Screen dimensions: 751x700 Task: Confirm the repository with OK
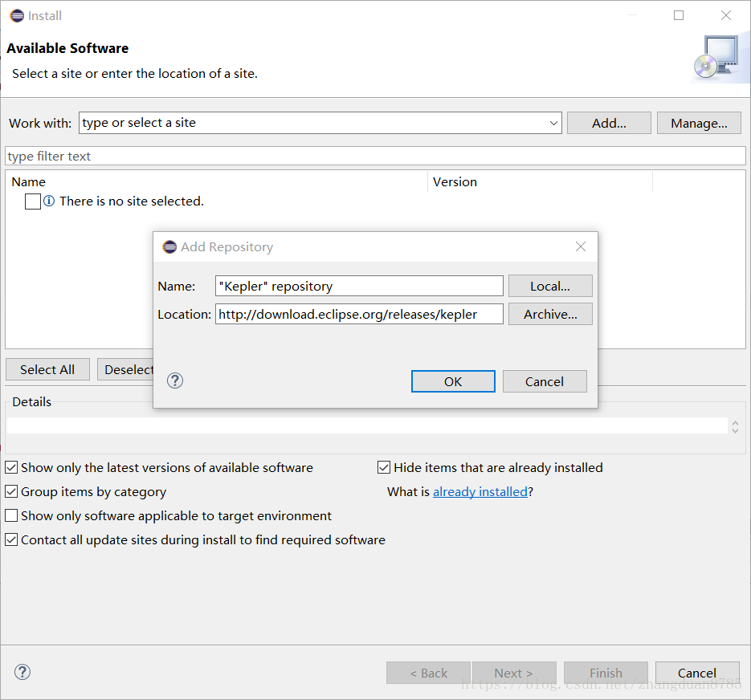453,381
